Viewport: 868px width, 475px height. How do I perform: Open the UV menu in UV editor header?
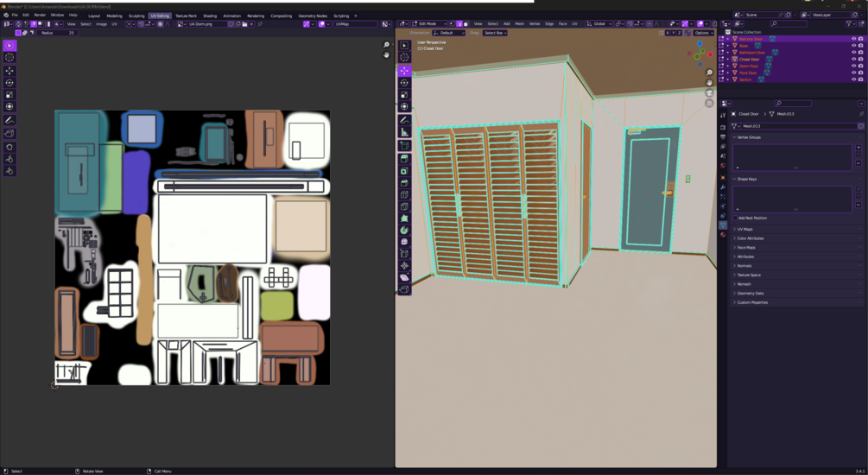[x=115, y=24]
